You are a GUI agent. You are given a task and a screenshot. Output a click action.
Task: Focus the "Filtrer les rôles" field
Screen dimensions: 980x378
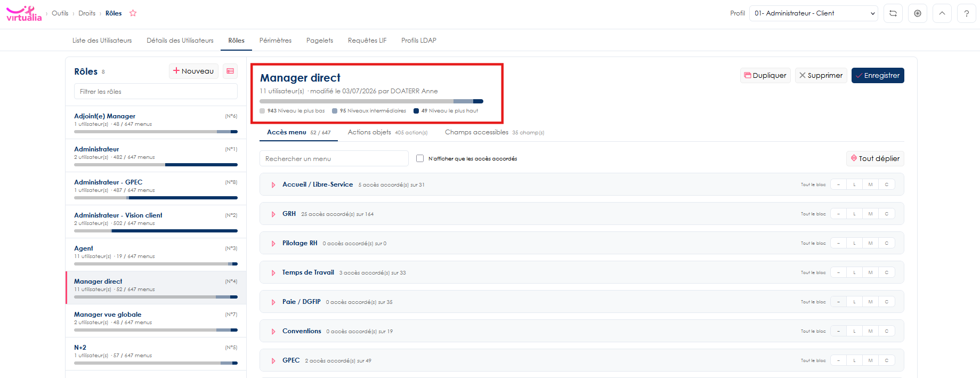point(156,91)
